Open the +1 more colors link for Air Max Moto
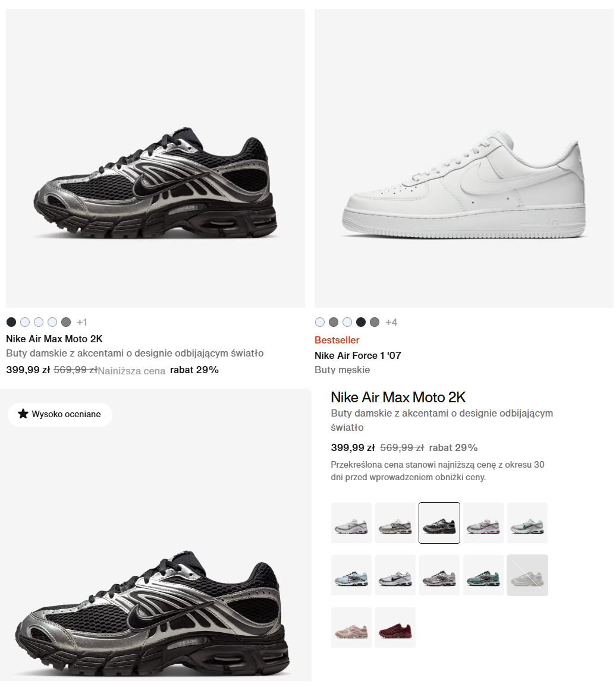This screenshot has height=700, width=616. point(81,322)
